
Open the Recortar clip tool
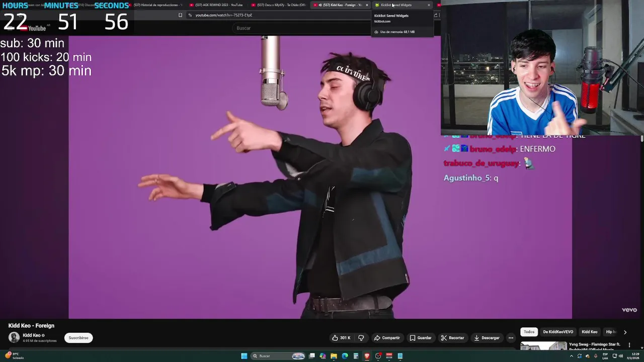click(452, 338)
